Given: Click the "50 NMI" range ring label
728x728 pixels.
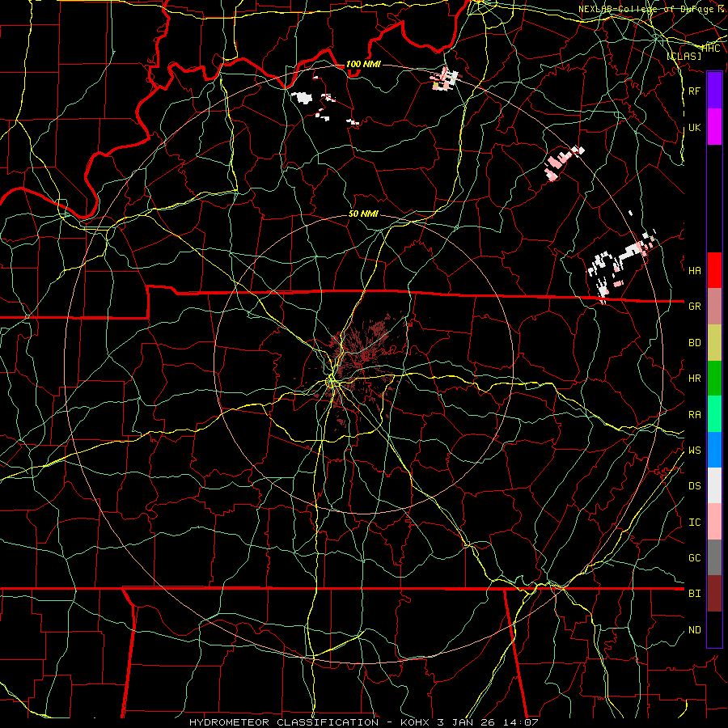Looking at the screenshot, I should 363,214.
